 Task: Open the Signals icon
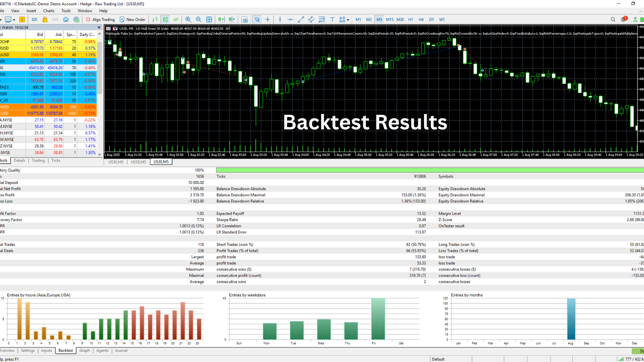[x=55, y=19]
